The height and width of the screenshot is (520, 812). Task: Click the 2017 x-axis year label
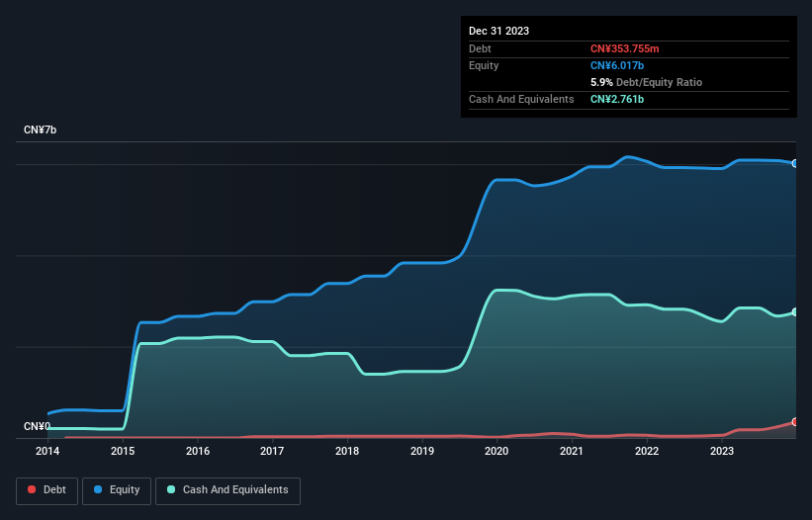coord(272,451)
